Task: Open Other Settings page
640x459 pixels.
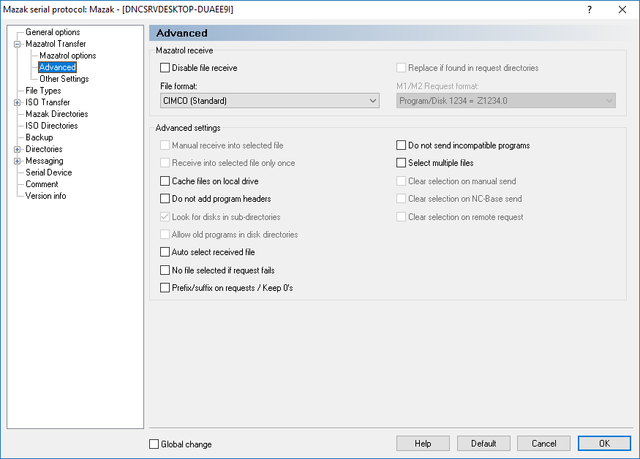Action: 64,79
